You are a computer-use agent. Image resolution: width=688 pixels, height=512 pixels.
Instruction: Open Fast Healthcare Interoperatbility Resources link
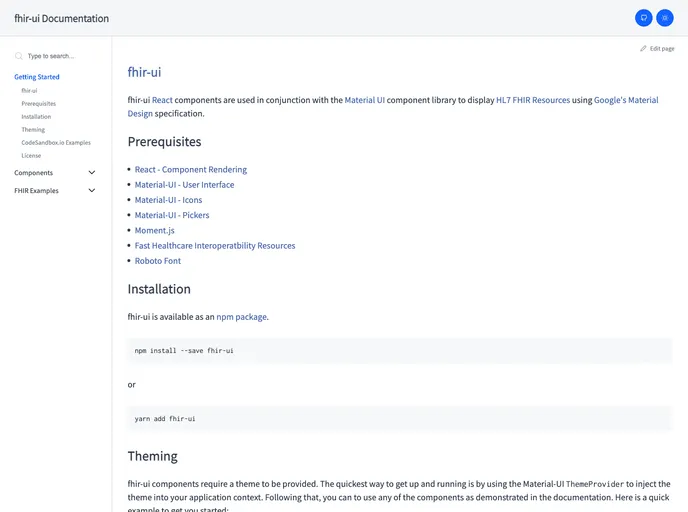point(215,246)
